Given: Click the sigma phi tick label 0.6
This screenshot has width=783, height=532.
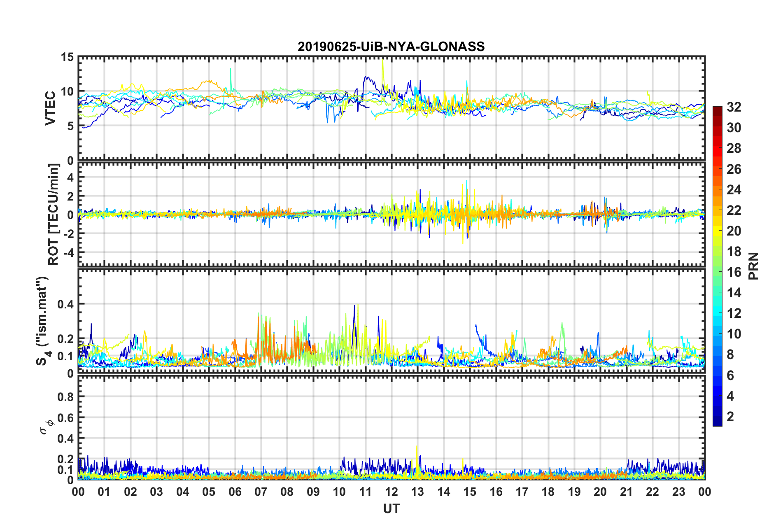Looking at the screenshot, I should 65,418.
